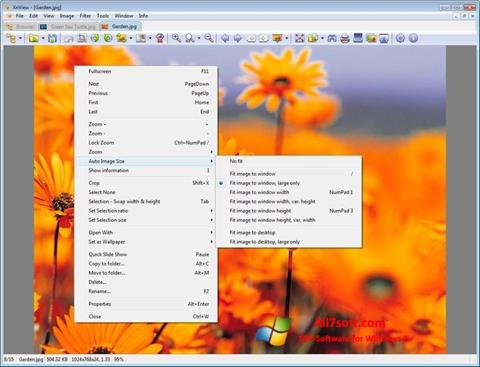Open the zoom magnifier dropdown arrow

click(x=199, y=38)
